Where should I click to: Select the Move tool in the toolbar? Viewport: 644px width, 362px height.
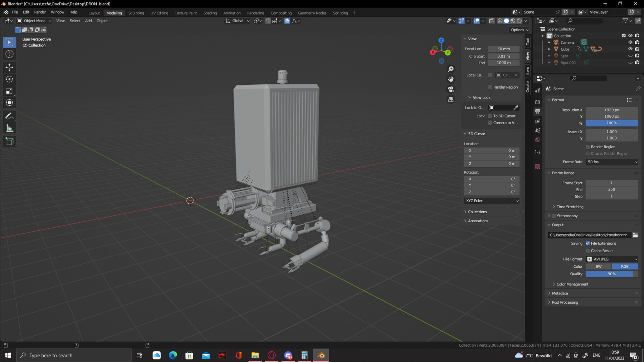10,67
